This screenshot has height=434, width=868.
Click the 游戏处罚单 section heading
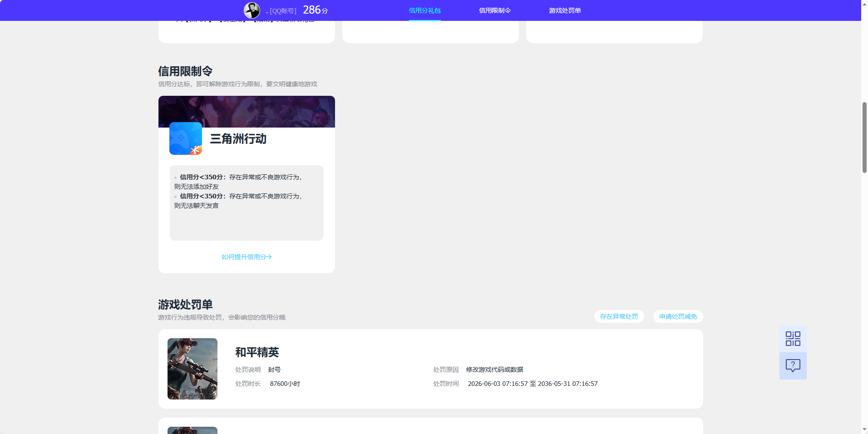tap(185, 305)
